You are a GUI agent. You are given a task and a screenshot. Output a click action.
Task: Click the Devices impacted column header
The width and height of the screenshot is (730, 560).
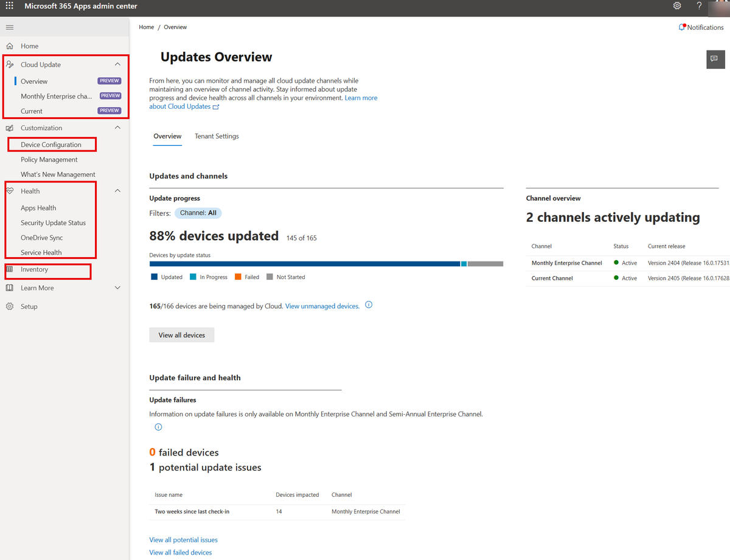297,495
